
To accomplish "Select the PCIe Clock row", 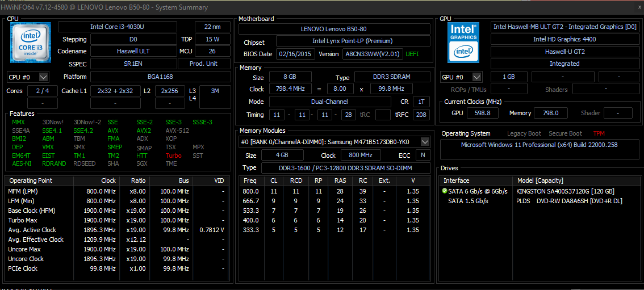I will [x=116, y=268].
